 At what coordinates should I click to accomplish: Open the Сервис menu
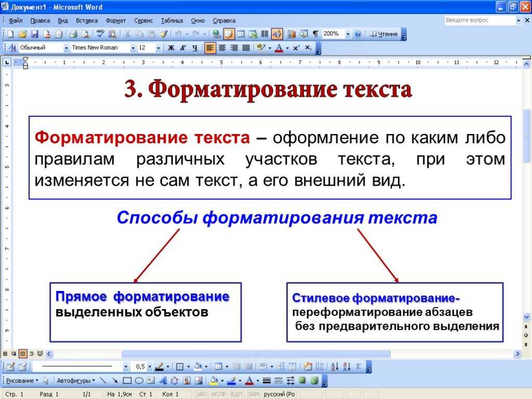tap(143, 21)
